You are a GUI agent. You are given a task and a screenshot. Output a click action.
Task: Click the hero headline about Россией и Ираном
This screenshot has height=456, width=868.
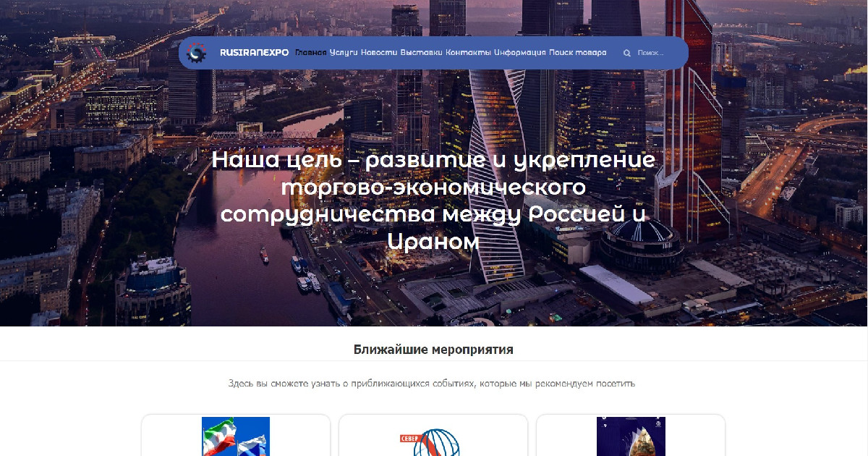433,200
